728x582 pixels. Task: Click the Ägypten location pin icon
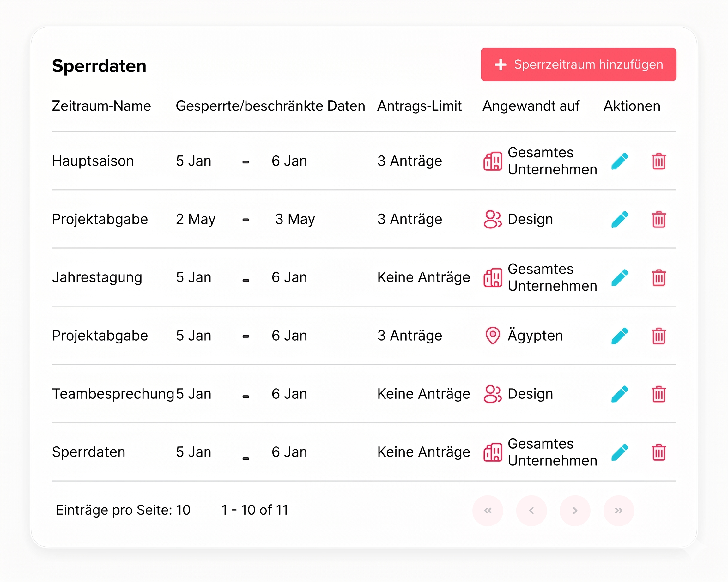pos(493,336)
